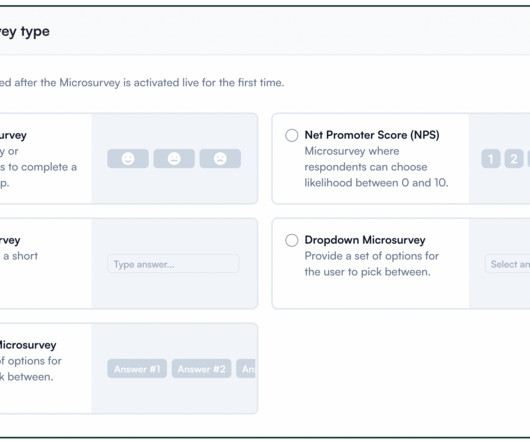Screen dimensions: 530x442
Task: Click the partially visible third Answer chip
Action: point(246,369)
